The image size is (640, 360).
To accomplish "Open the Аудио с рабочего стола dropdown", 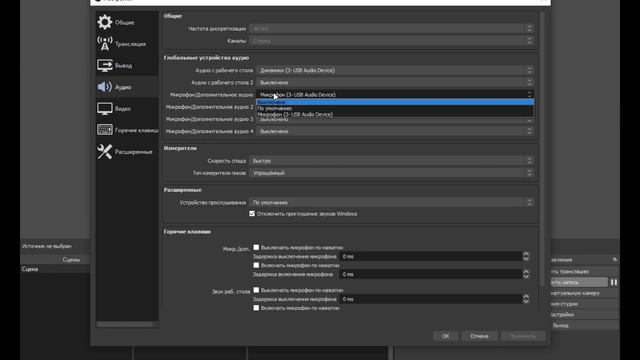I will coord(395,70).
